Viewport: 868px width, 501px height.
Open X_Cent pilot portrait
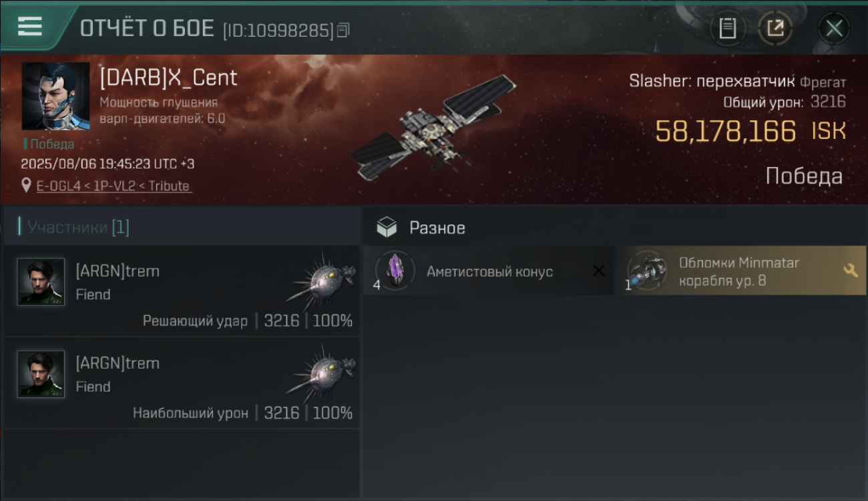[x=56, y=96]
